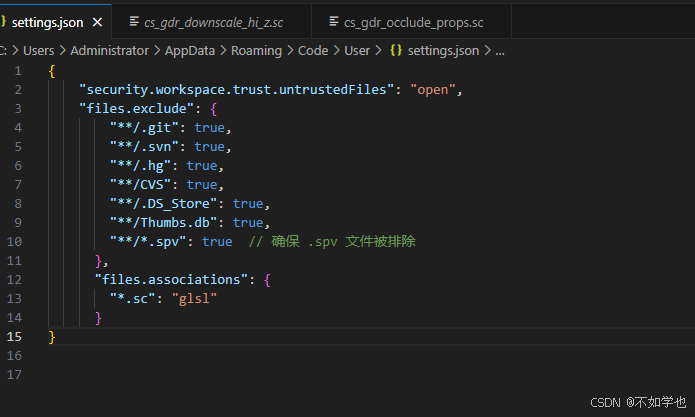Click the green .spv comment text

[332, 242]
